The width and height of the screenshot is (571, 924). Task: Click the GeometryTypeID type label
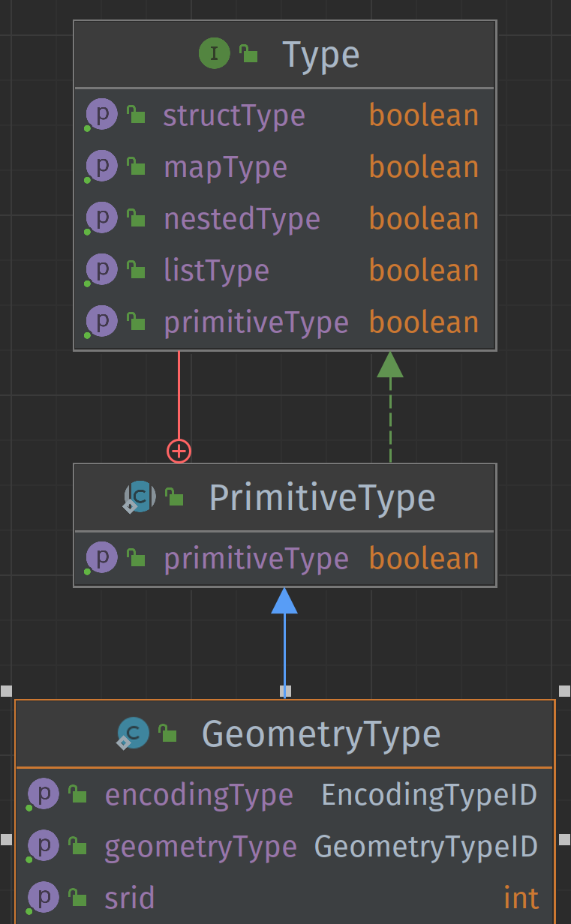pos(426,846)
